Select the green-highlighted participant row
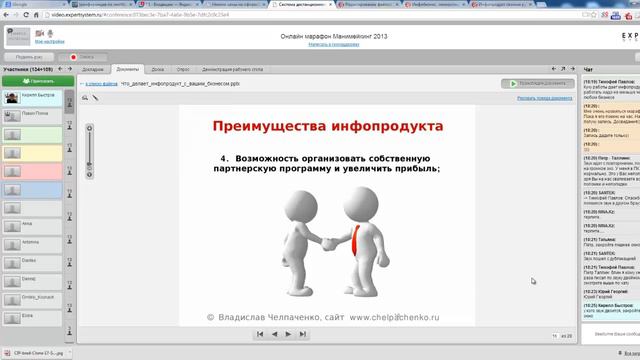 32,135
